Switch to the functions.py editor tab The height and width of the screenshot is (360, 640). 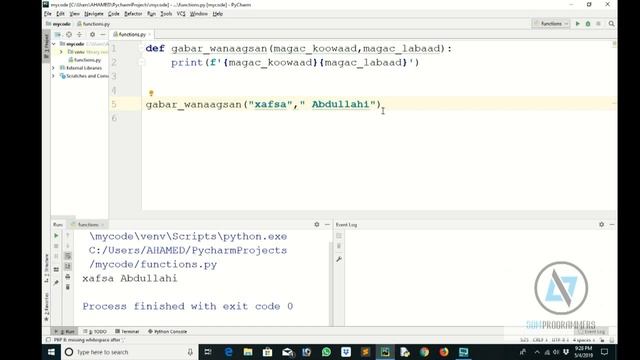coord(131,35)
